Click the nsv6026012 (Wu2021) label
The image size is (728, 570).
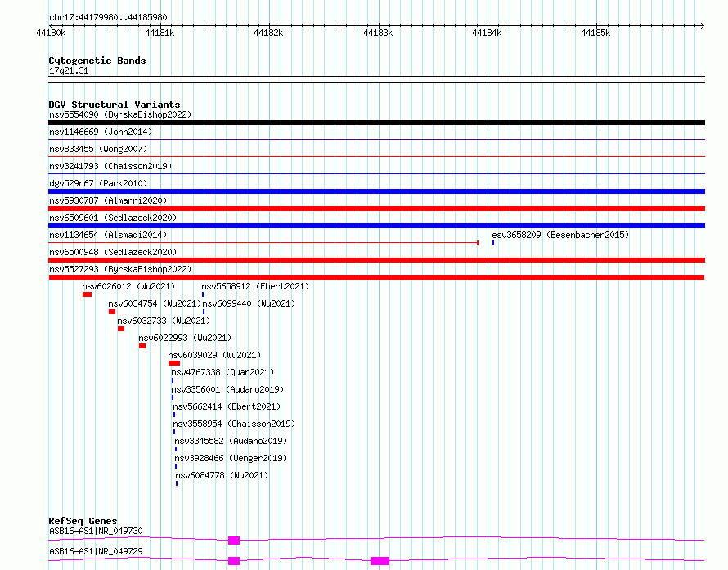pyautogui.click(x=128, y=286)
